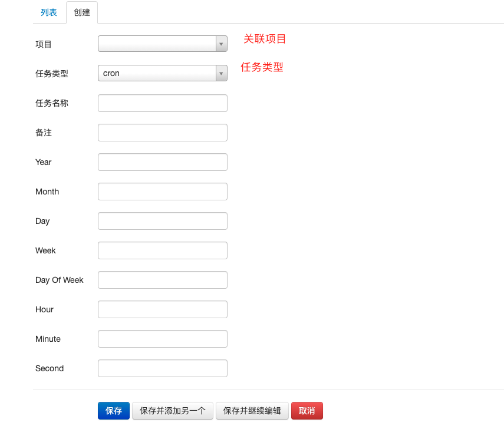Select the 创建 tab
Viewport: 504px width, 429px height.
coord(82,12)
